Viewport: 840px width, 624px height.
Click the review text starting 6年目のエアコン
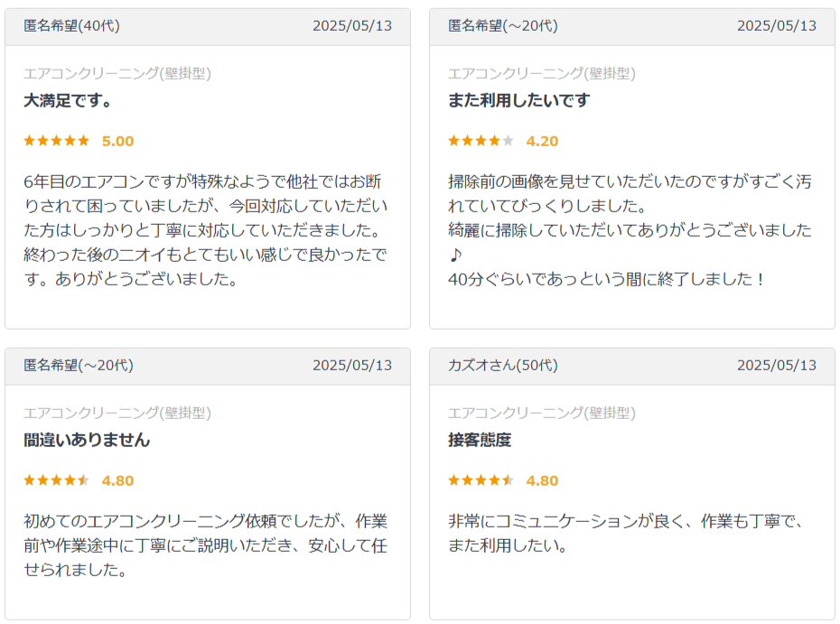[206, 230]
